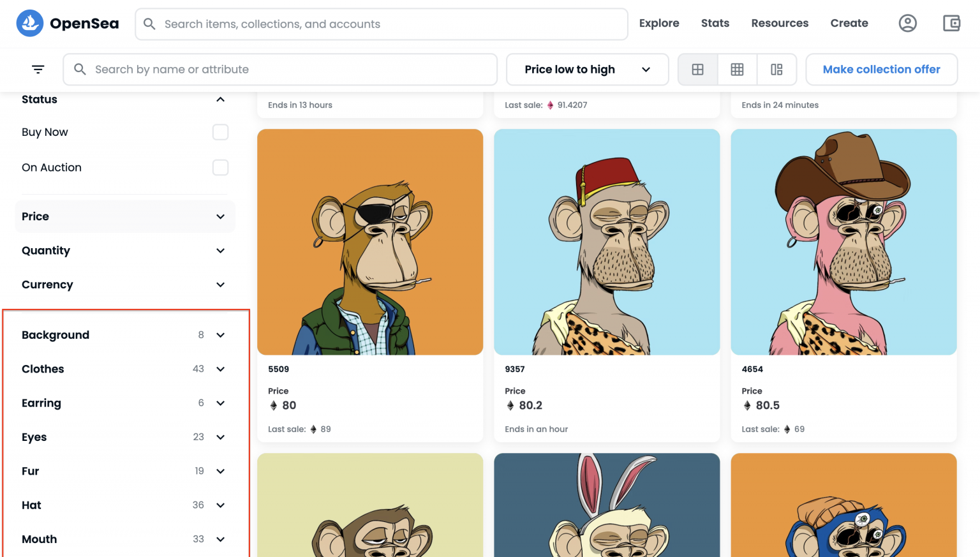980x557 pixels.
Task: Enable the Buy Now filter
Action: coord(220,132)
